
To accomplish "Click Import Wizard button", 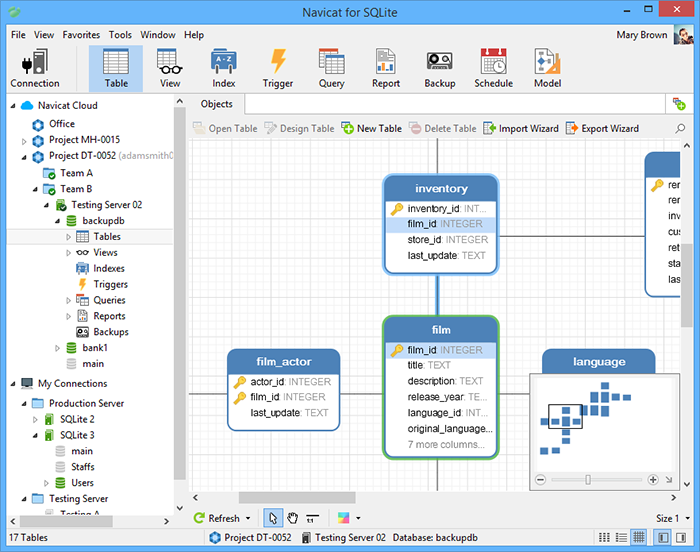I will pos(521,129).
